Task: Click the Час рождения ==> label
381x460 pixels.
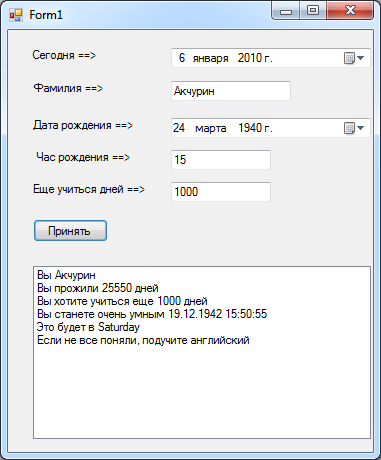Action: tap(83, 157)
